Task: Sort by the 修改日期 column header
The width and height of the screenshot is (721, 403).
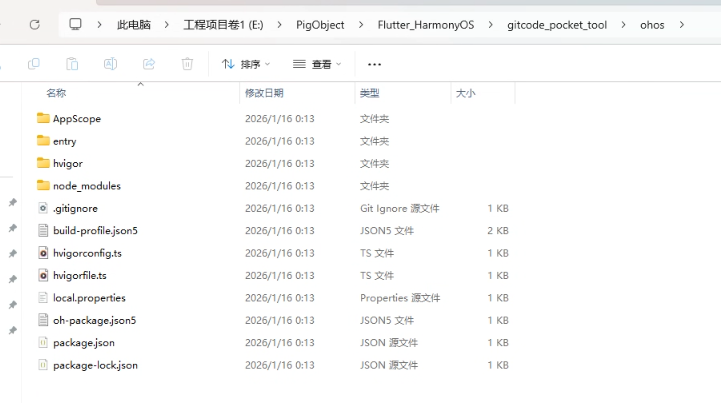Action: click(x=264, y=93)
